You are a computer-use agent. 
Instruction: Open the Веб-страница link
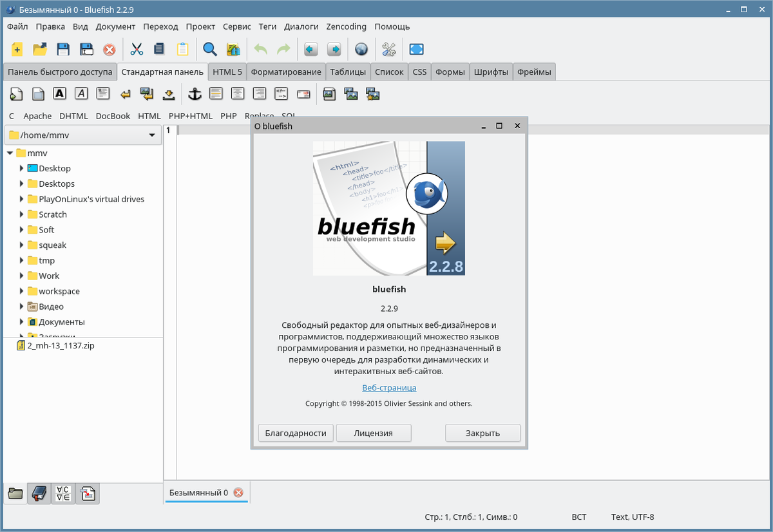point(389,388)
